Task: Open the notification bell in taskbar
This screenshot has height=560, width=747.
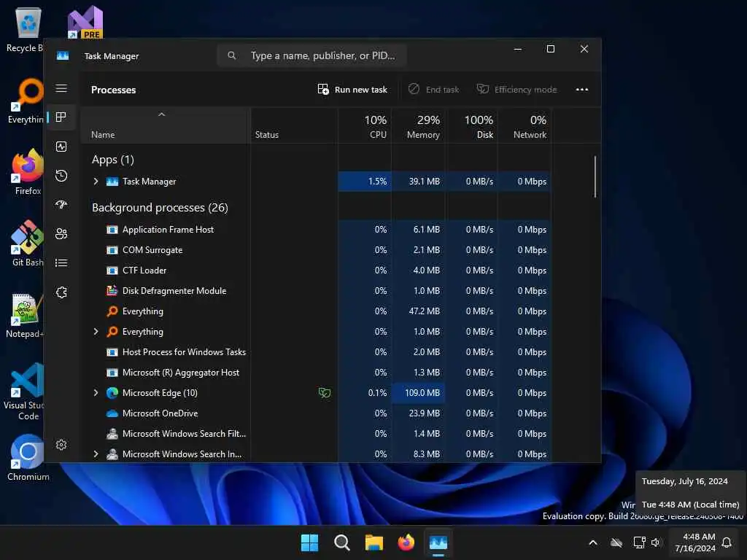Action: (x=727, y=542)
